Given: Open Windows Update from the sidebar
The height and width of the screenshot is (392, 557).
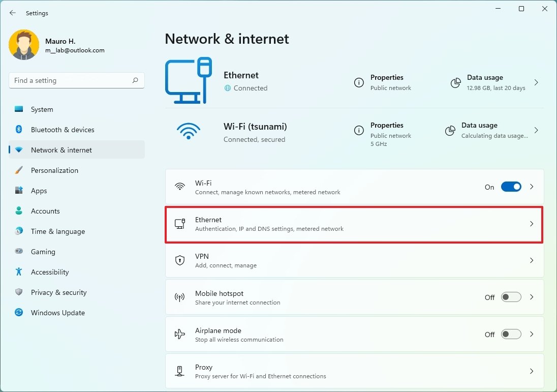Looking at the screenshot, I should [57, 313].
